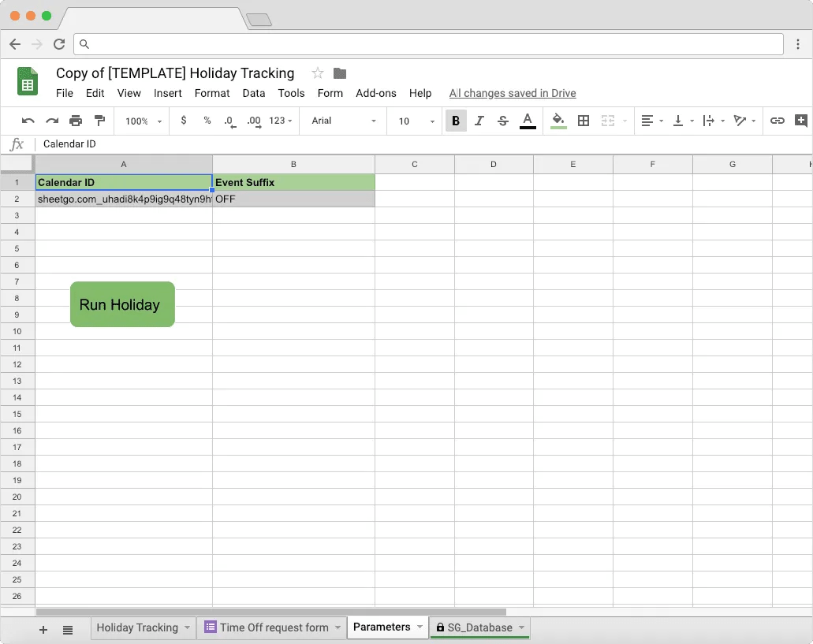Screen dimensions: 813x644
Task: Click the All changes saved in Drive link
Action: coord(512,93)
